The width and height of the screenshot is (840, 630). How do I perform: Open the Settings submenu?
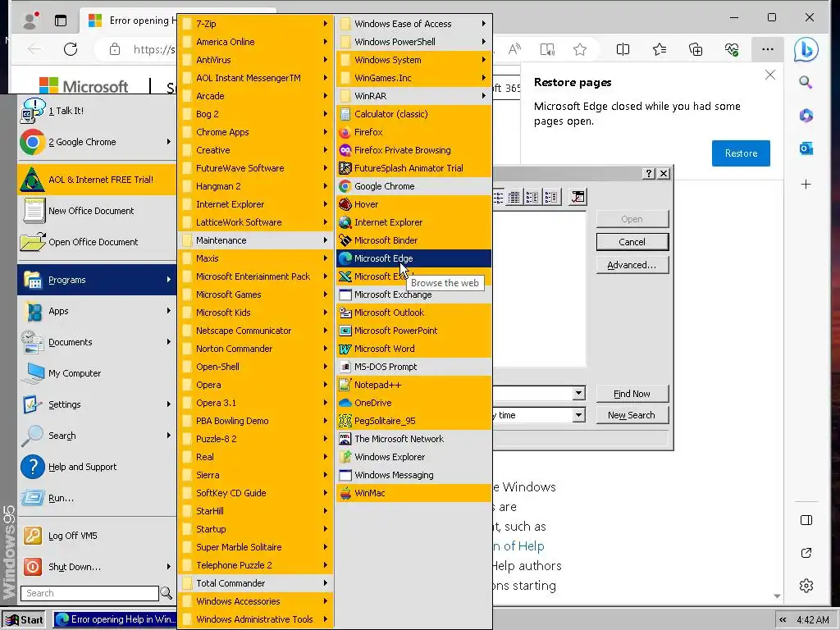[x=97, y=404]
